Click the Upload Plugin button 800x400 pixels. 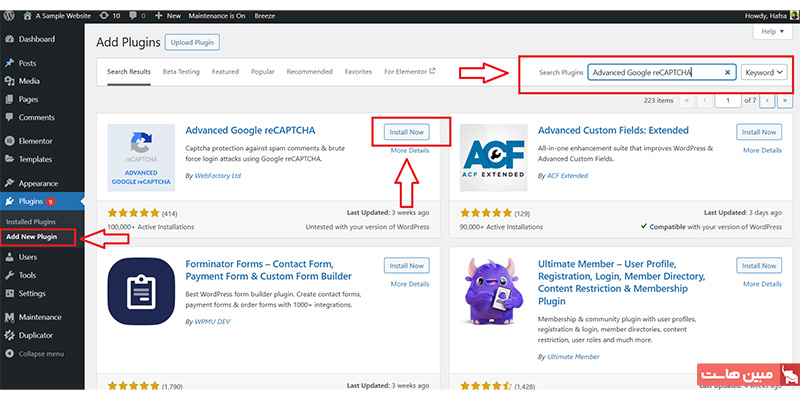[x=192, y=42]
